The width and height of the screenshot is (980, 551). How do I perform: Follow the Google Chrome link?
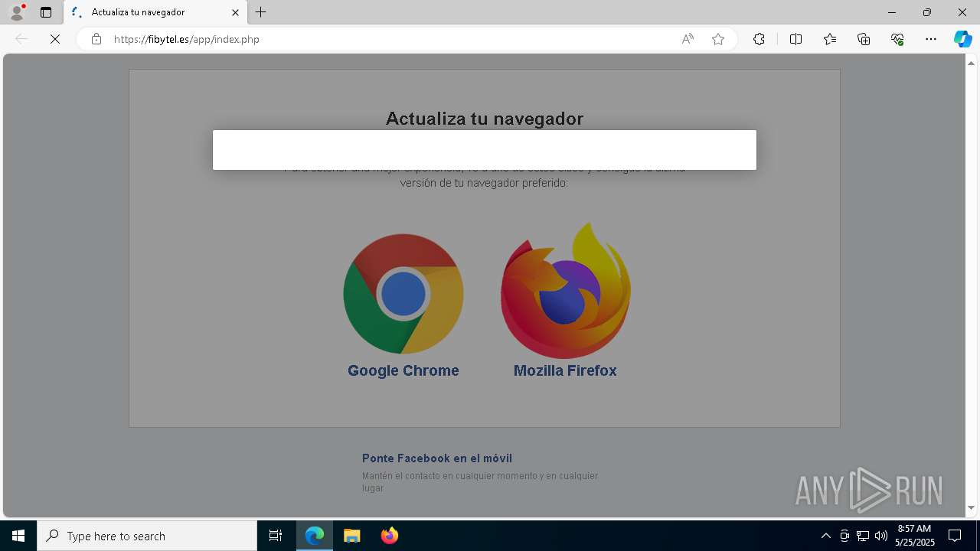pyautogui.click(x=403, y=370)
